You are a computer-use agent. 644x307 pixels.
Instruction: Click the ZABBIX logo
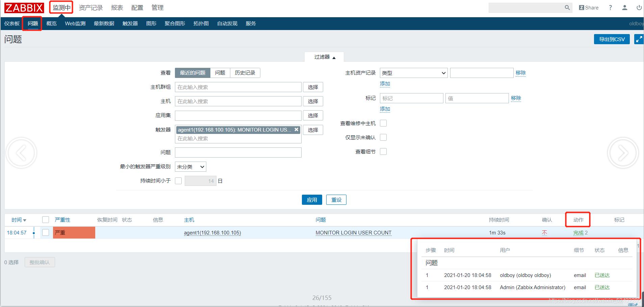click(24, 8)
